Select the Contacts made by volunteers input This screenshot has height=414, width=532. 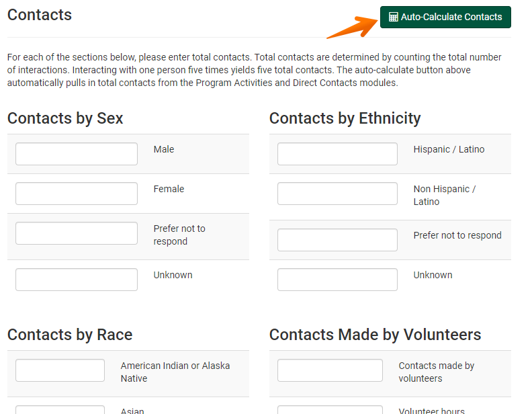330,370
